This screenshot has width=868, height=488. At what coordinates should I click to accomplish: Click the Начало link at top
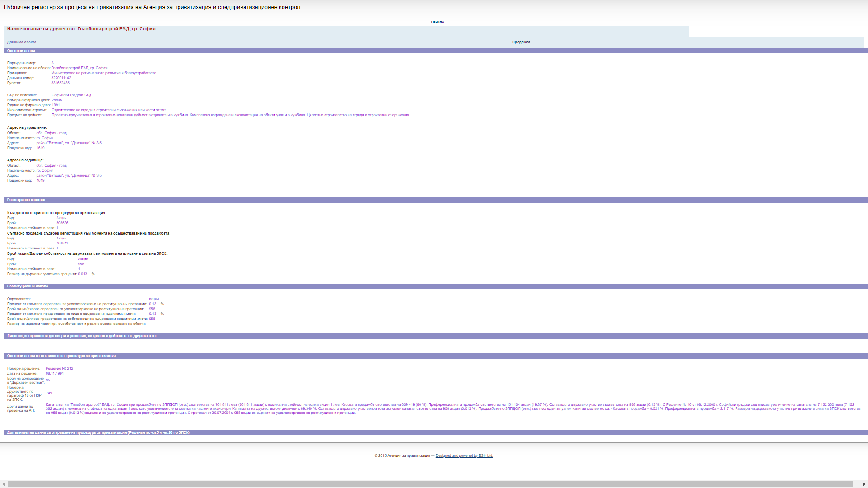click(437, 22)
